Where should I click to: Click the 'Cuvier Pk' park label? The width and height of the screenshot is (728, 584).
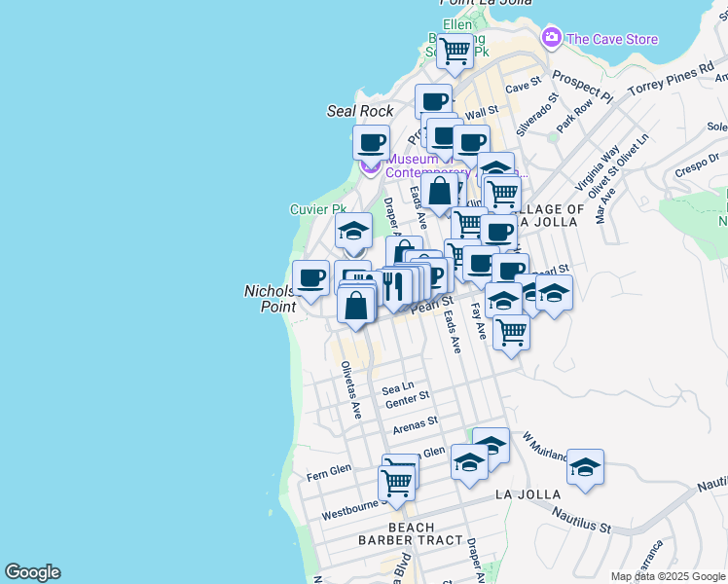point(318,209)
